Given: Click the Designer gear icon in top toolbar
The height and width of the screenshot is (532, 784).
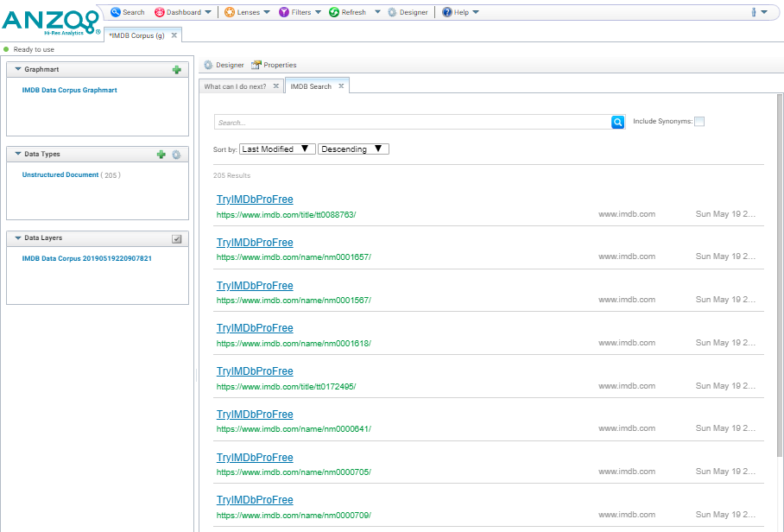Looking at the screenshot, I should [393, 12].
